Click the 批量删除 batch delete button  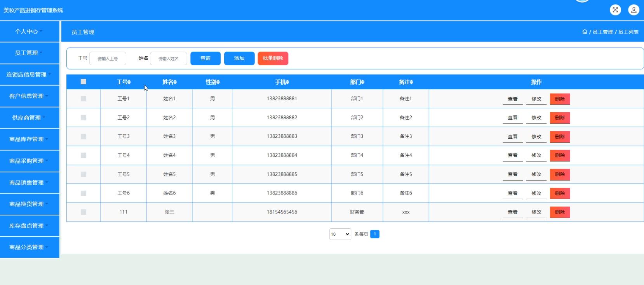coord(273,58)
